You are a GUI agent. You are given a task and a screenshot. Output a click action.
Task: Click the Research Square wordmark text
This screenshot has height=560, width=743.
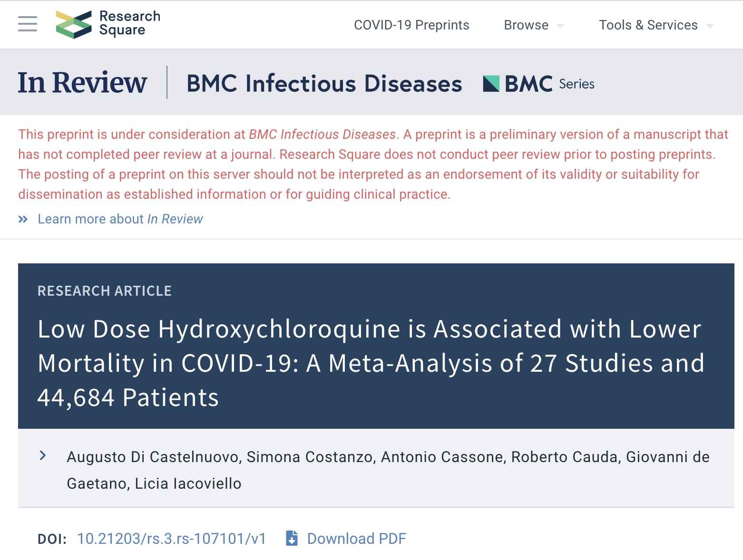click(130, 23)
